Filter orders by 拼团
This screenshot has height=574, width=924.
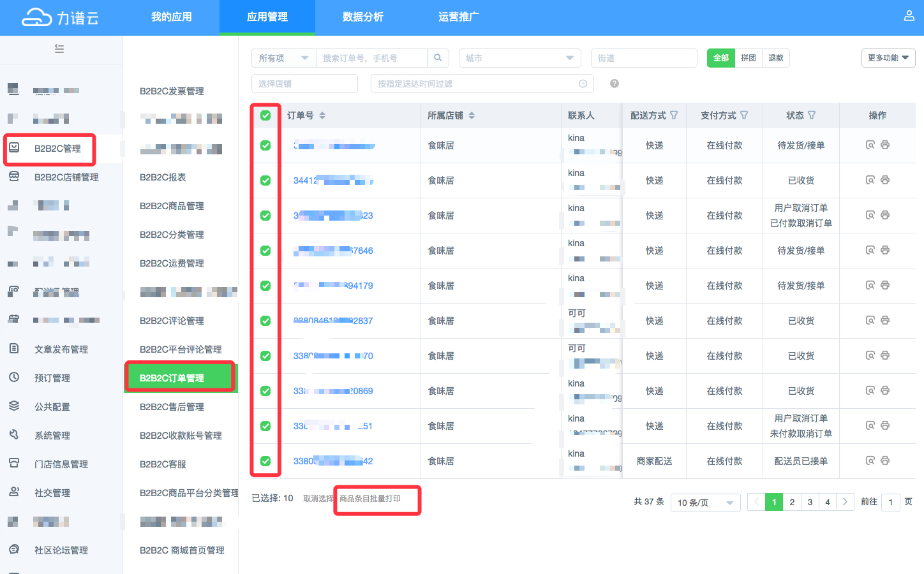tap(749, 58)
